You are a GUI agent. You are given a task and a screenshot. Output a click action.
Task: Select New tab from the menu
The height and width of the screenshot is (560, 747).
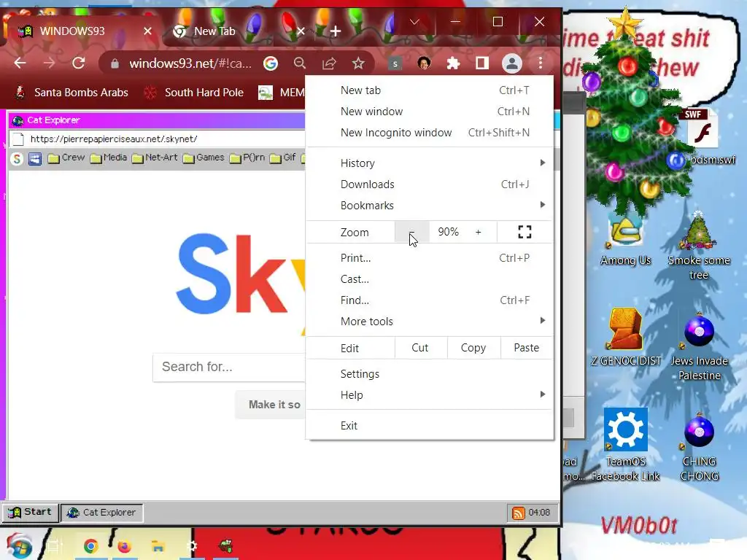click(429, 90)
